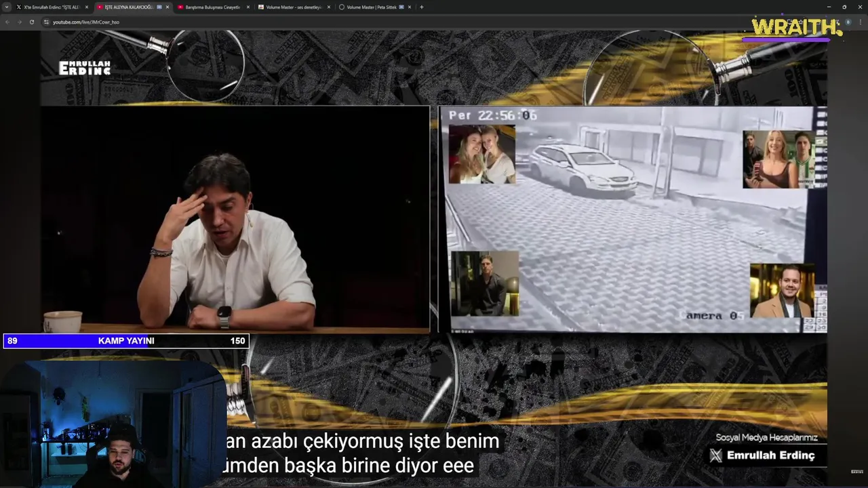This screenshot has height=488, width=868.
Task: Go forward in browser history
Action: (x=19, y=22)
